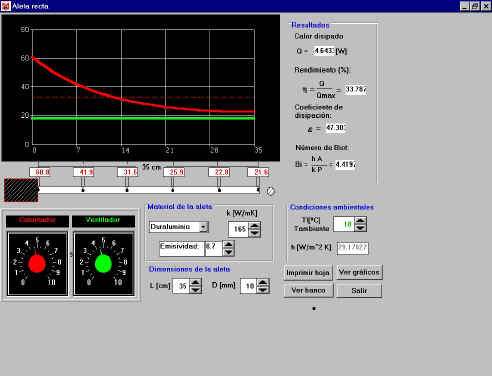Turn the green Ventilador dial knob

[103, 263]
